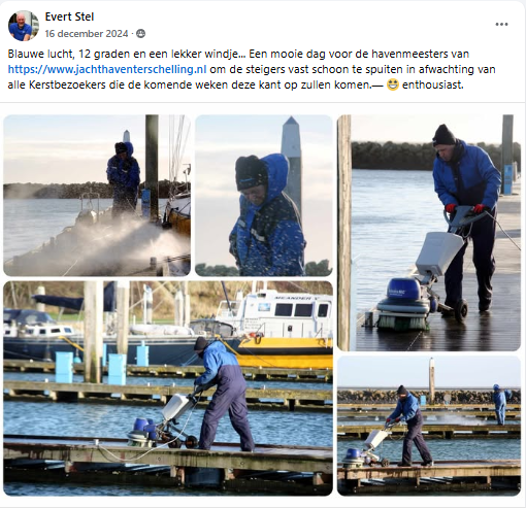Click the smiley emoji before enthousiast
This screenshot has height=508, width=526.
[x=392, y=85]
